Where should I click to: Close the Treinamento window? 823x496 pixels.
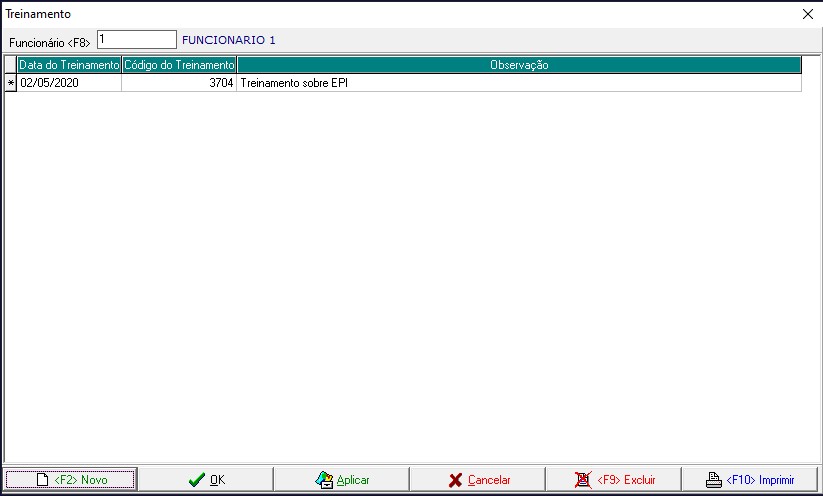click(x=808, y=14)
